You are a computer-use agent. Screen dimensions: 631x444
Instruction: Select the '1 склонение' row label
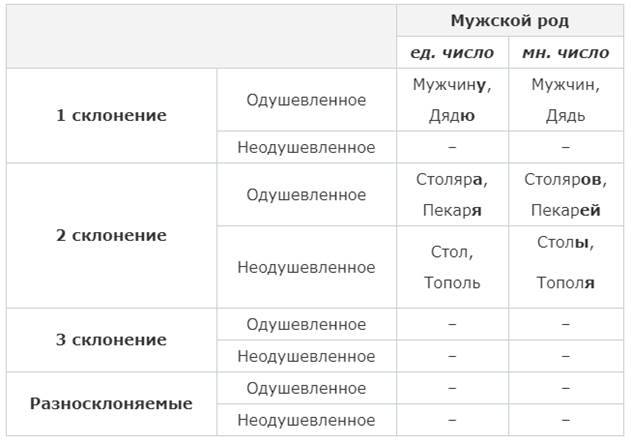[x=111, y=116]
